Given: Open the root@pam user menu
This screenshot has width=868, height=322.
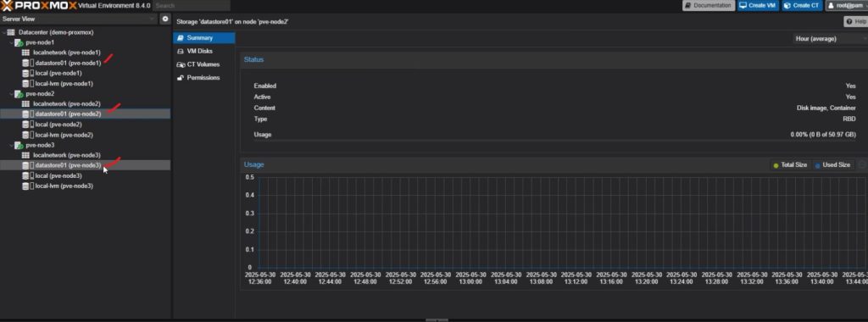Looking at the screenshot, I should tap(846, 6).
